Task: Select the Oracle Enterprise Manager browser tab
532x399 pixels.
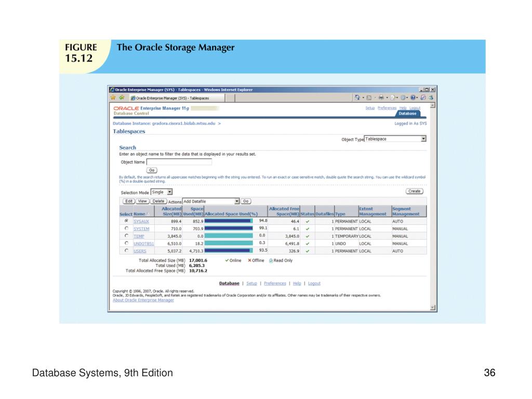Action: pyautogui.click(x=177, y=98)
